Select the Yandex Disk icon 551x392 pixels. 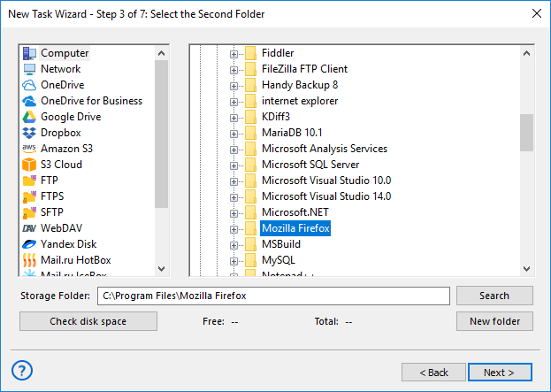coord(29,244)
